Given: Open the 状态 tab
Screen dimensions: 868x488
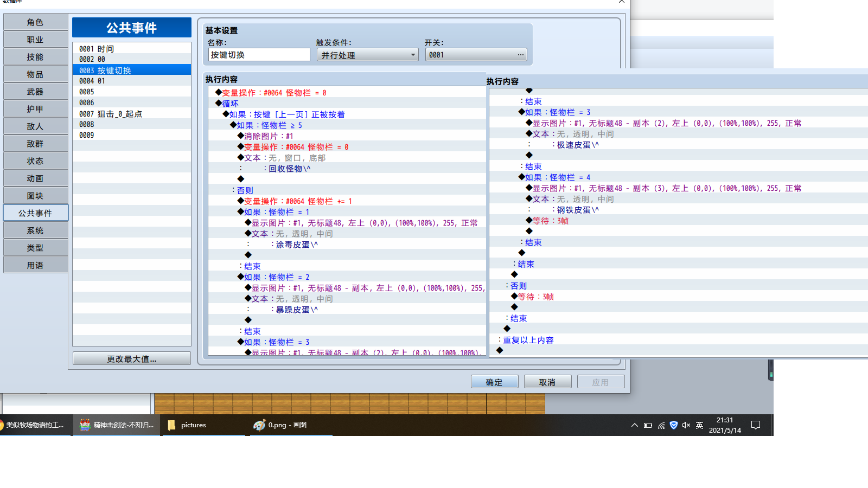Looking at the screenshot, I should [35, 161].
